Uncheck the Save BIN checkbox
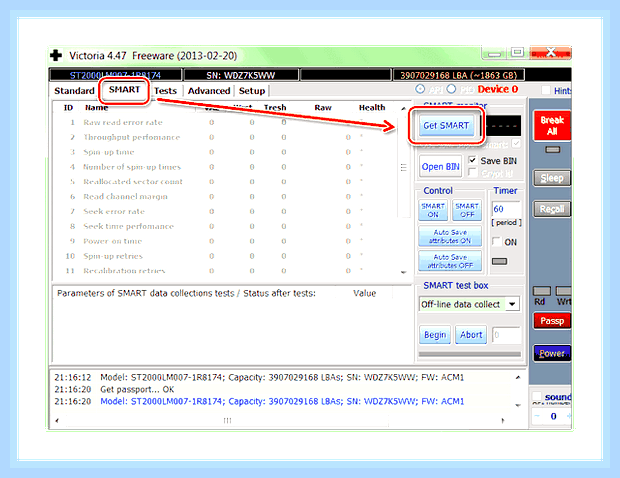This screenshot has width=620, height=478. tap(472, 160)
